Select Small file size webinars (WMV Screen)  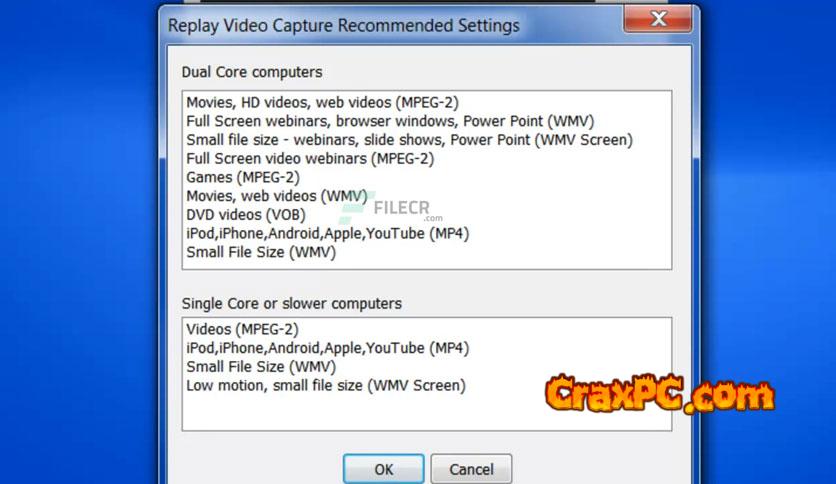point(409,140)
